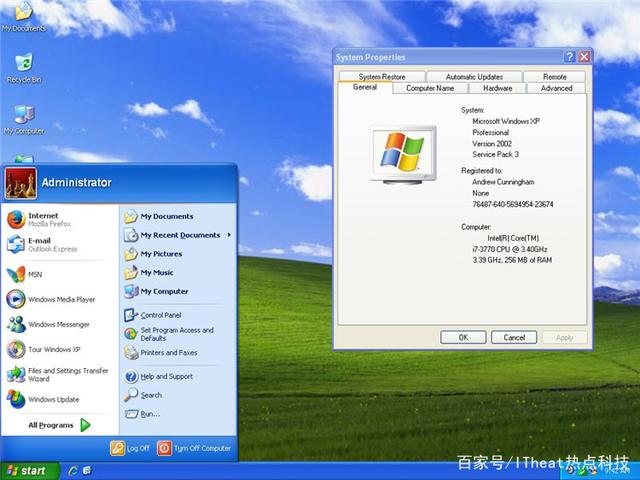Select Recycle Bin desktop icon

pos(24,68)
